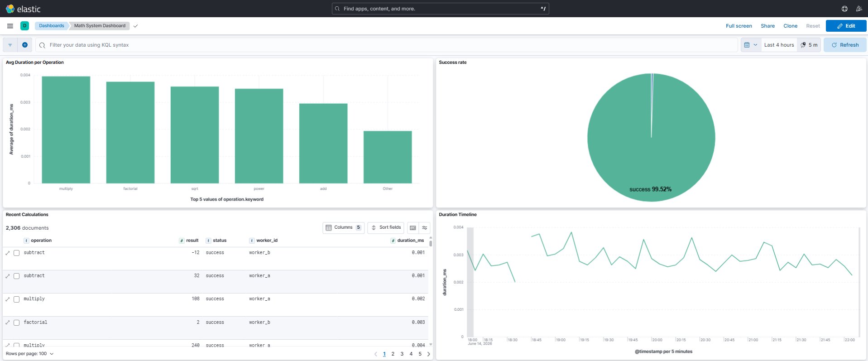The image size is (868, 361).
Task: Click the Duration Timeline panel title
Action: coord(458,215)
